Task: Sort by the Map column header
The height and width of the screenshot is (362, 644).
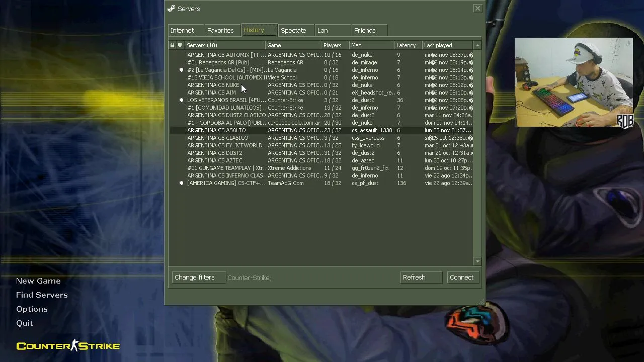Action: click(x=371, y=45)
